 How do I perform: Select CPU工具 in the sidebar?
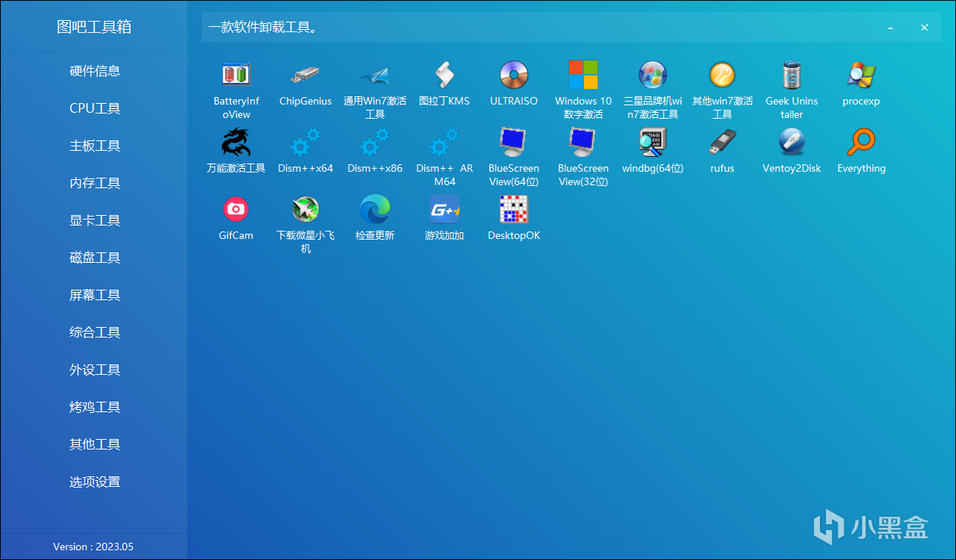click(95, 108)
